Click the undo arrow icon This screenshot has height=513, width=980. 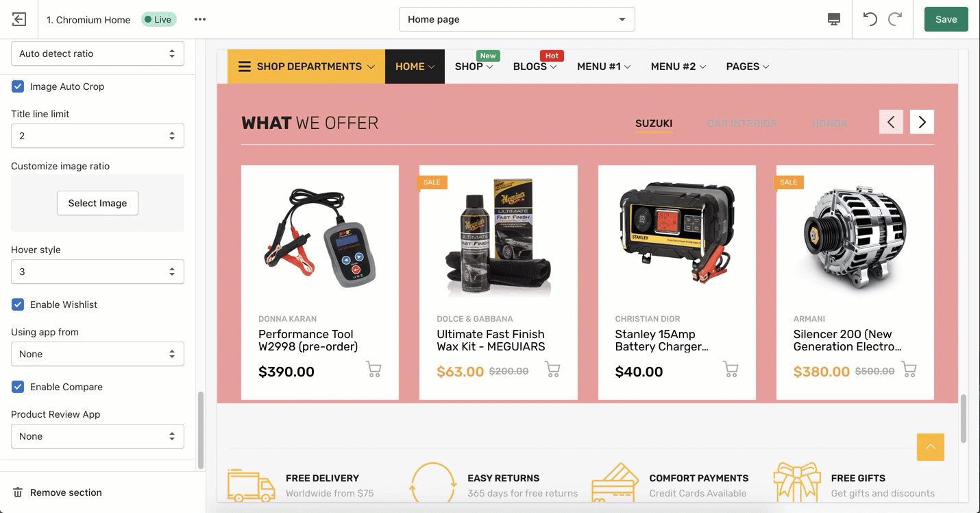(x=870, y=19)
